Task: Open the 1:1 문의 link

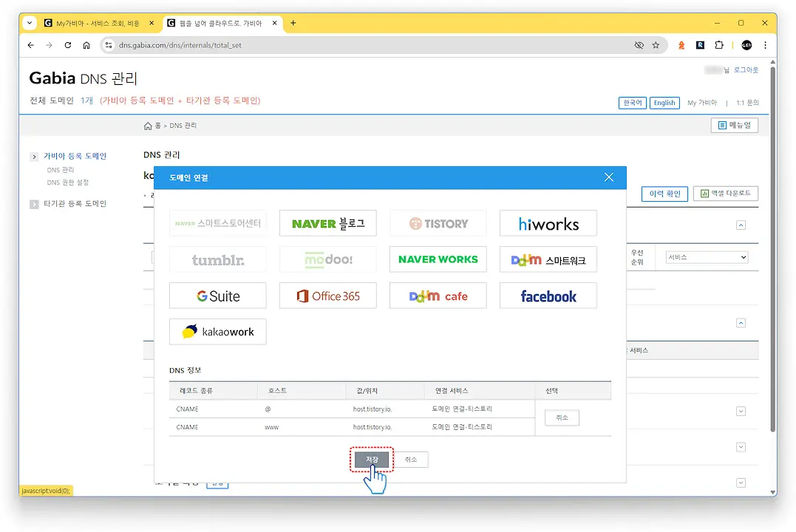Action: (x=747, y=103)
